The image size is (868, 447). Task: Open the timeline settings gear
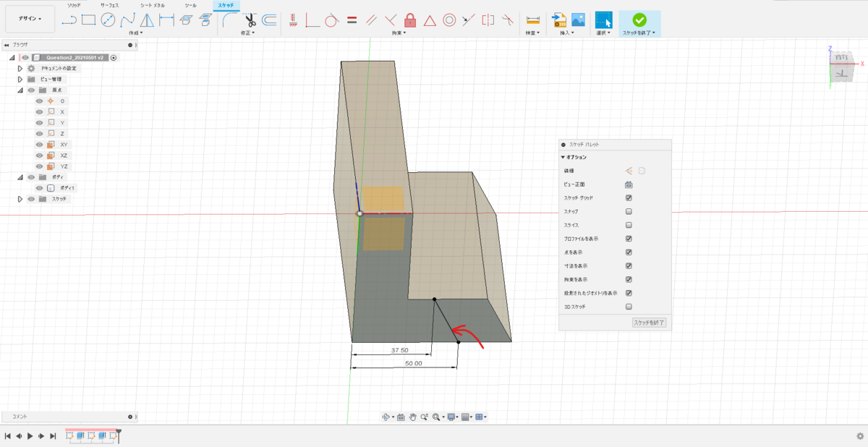tap(859, 436)
